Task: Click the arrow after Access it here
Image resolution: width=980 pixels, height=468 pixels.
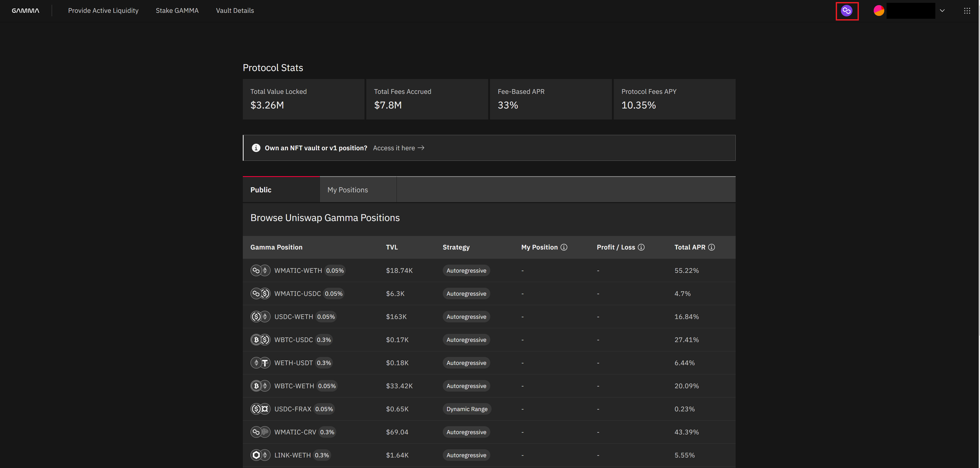Action: click(x=421, y=148)
